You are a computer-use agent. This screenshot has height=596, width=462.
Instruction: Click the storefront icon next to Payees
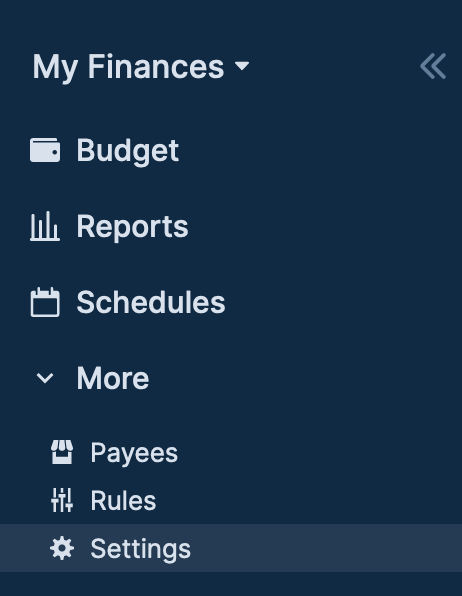click(62, 452)
